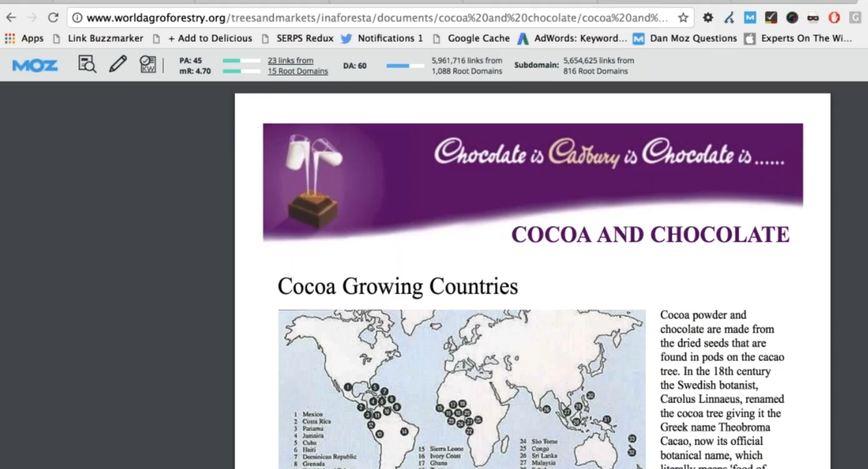Click the masked spy extension icon
The height and width of the screenshot is (469, 868).
click(813, 18)
